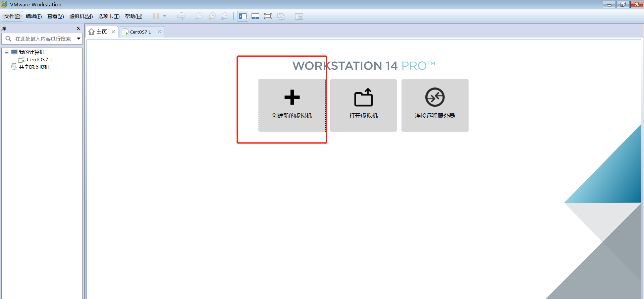644x299 pixels.
Task: Click 打开虚拟机 button
Action: pyautogui.click(x=364, y=105)
